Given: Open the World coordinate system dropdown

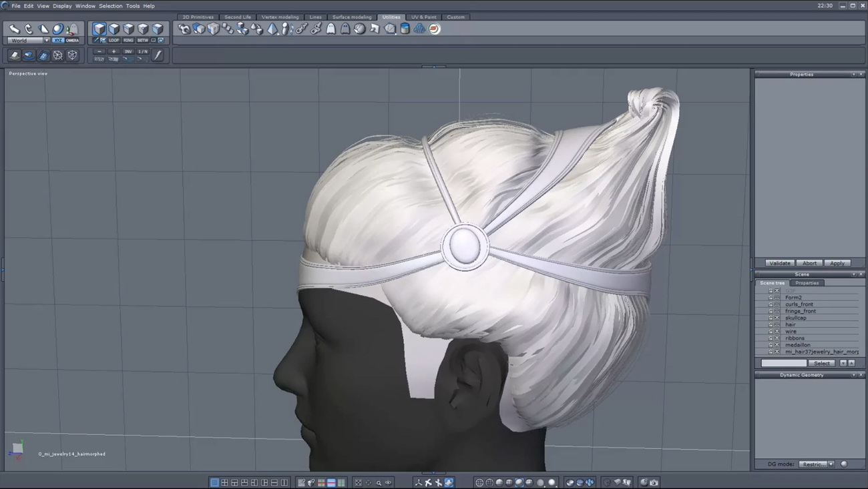Looking at the screenshot, I should tap(47, 40).
